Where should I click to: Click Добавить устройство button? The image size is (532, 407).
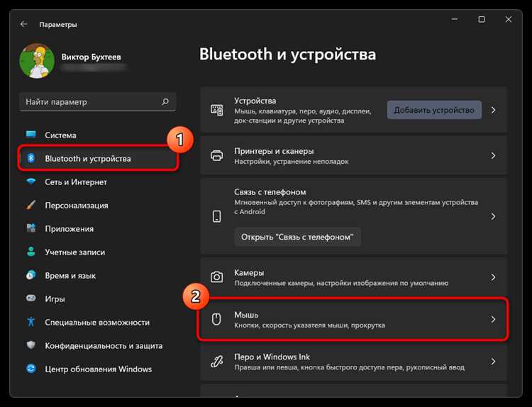(434, 110)
